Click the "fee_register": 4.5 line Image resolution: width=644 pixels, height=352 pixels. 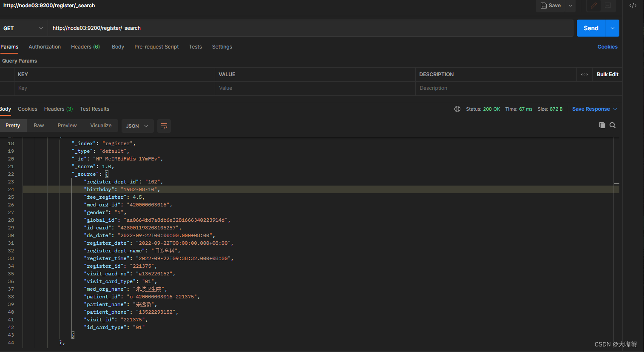tap(114, 197)
